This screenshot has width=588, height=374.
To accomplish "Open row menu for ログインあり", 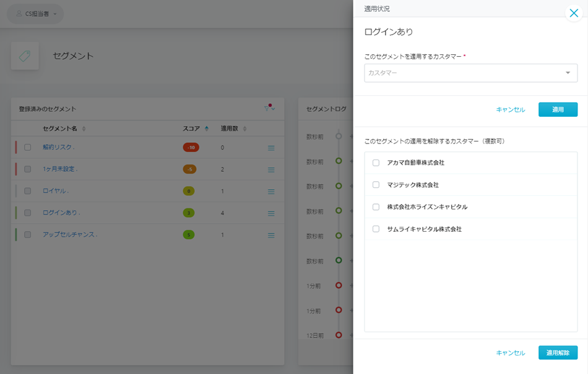I will coord(271,213).
